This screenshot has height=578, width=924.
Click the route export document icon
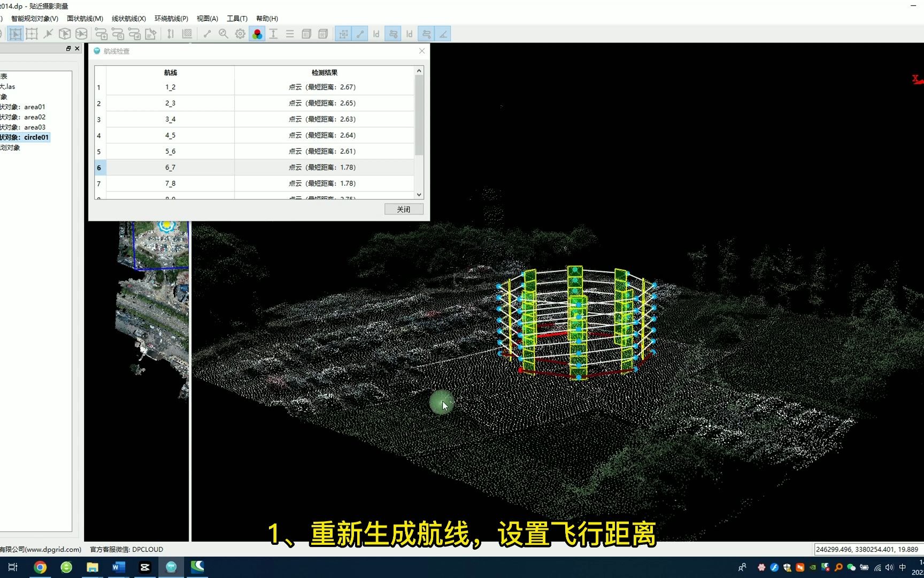coord(151,34)
